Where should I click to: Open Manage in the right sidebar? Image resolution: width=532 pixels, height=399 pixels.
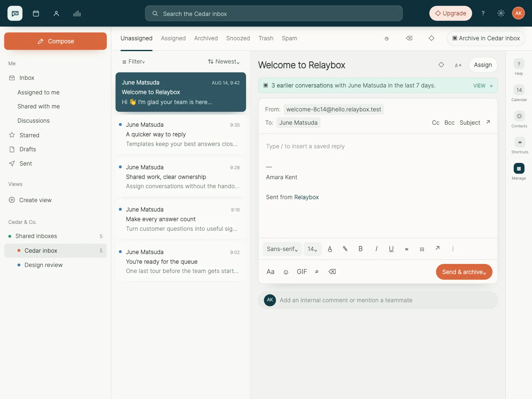coord(519,172)
